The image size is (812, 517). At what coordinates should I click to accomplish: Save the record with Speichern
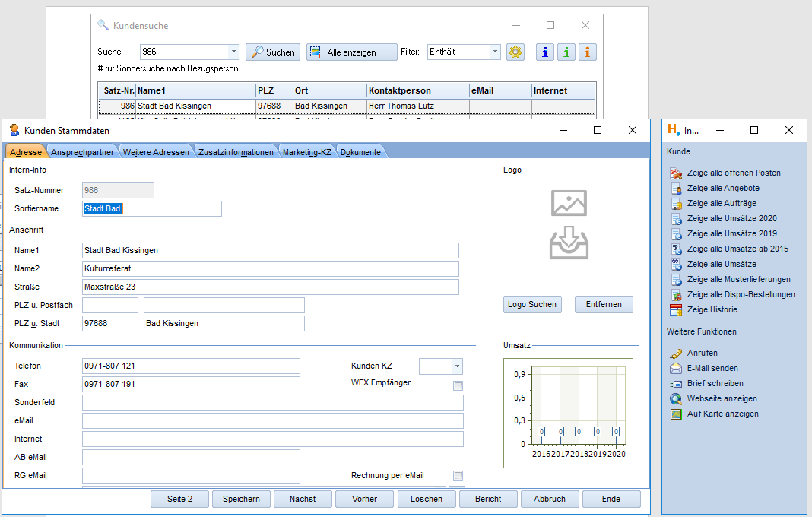pyautogui.click(x=241, y=499)
